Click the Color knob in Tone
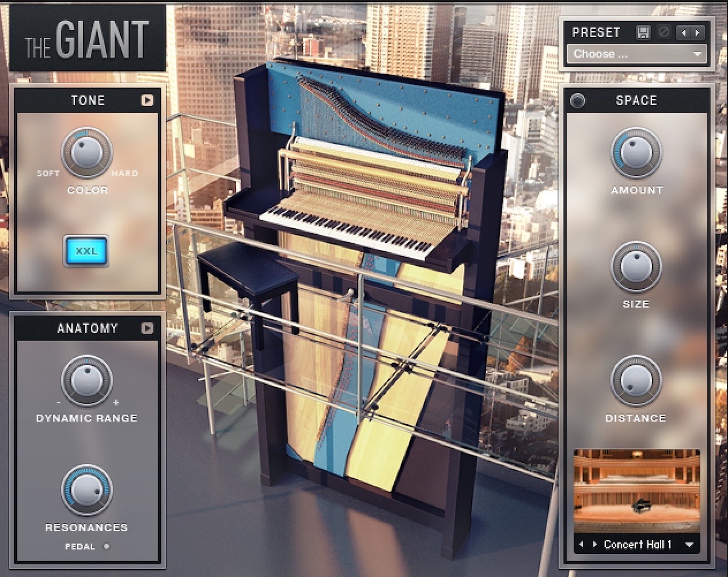 pyautogui.click(x=87, y=152)
